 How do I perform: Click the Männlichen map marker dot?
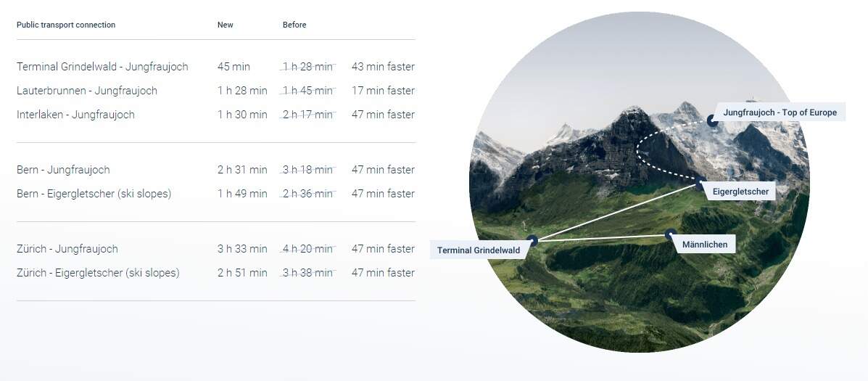point(669,234)
